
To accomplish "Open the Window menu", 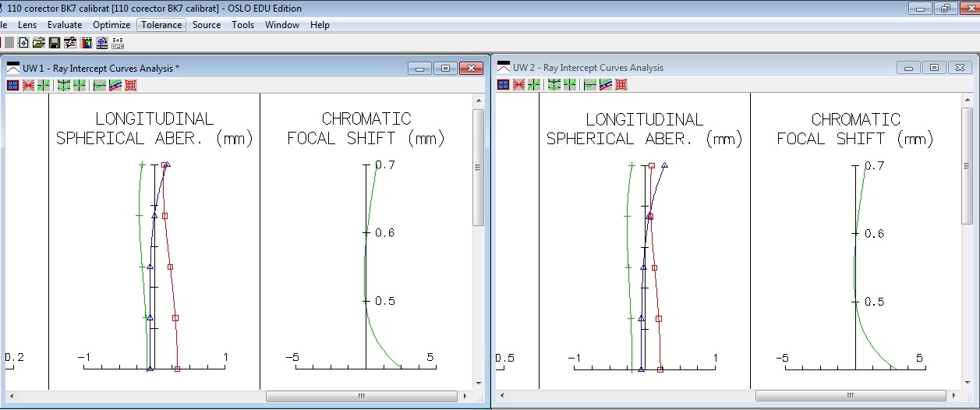I will (282, 25).
